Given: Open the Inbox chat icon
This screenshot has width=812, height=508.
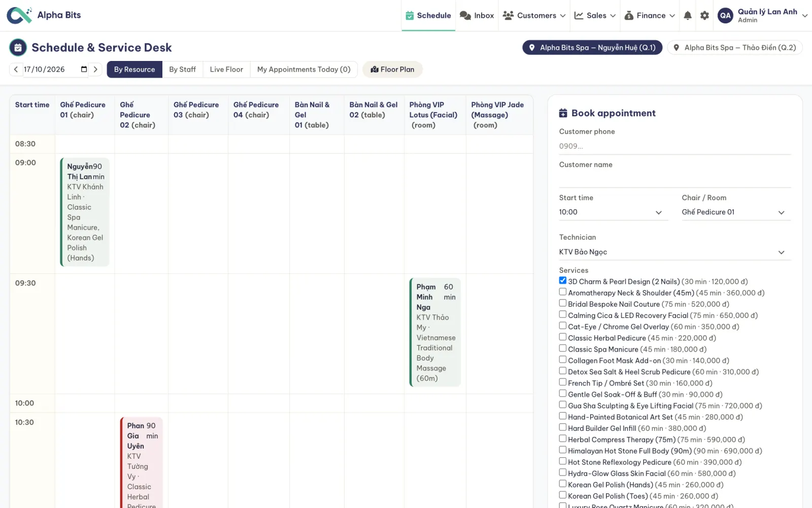Looking at the screenshot, I should [465, 16].
